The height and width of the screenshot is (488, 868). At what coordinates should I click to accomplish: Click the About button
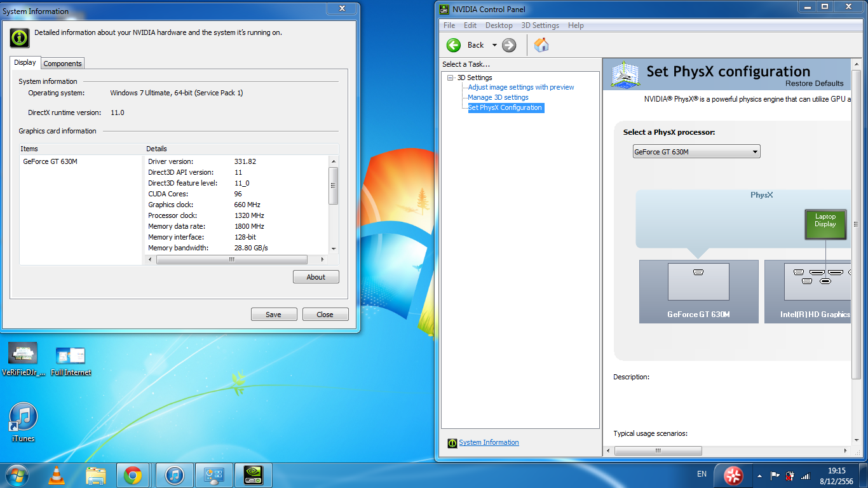click(316, 277)
